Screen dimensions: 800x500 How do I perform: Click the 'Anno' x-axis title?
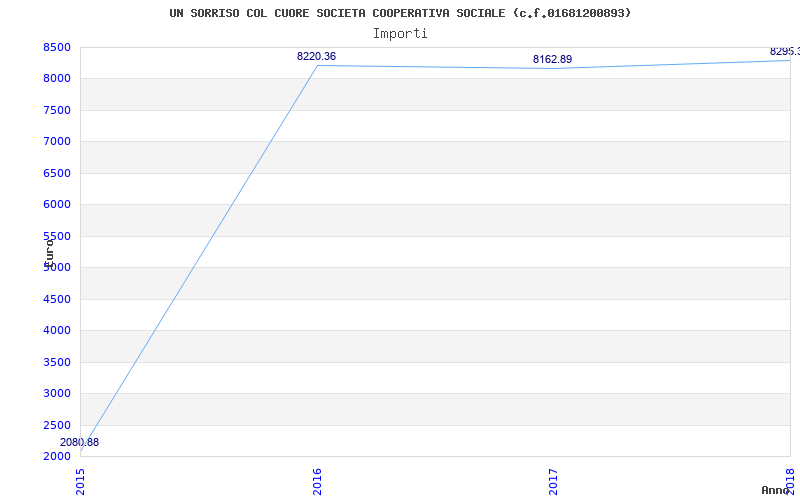775,490
